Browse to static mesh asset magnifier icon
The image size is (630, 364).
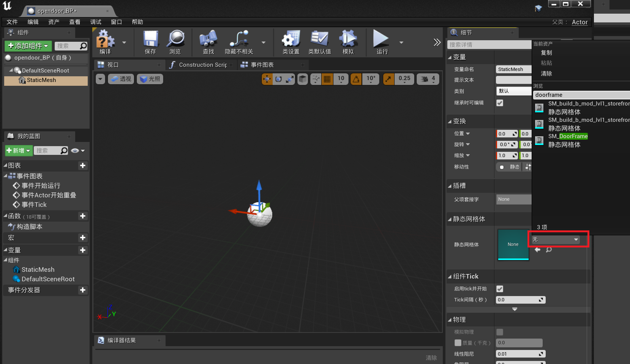[549, 250]
